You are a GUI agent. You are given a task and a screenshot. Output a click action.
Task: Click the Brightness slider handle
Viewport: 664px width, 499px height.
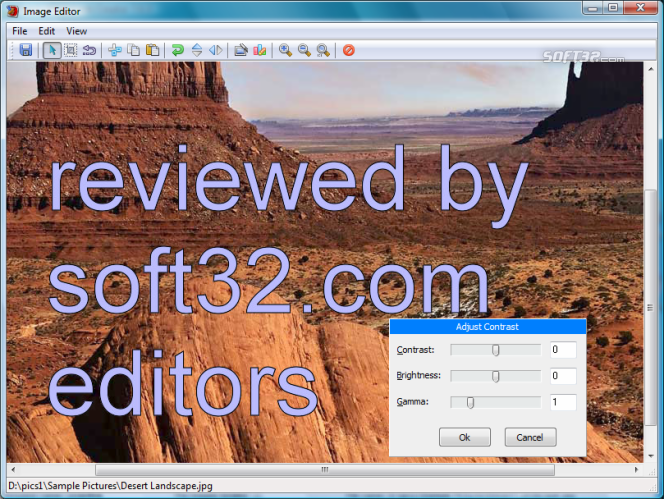coord(495,376)
